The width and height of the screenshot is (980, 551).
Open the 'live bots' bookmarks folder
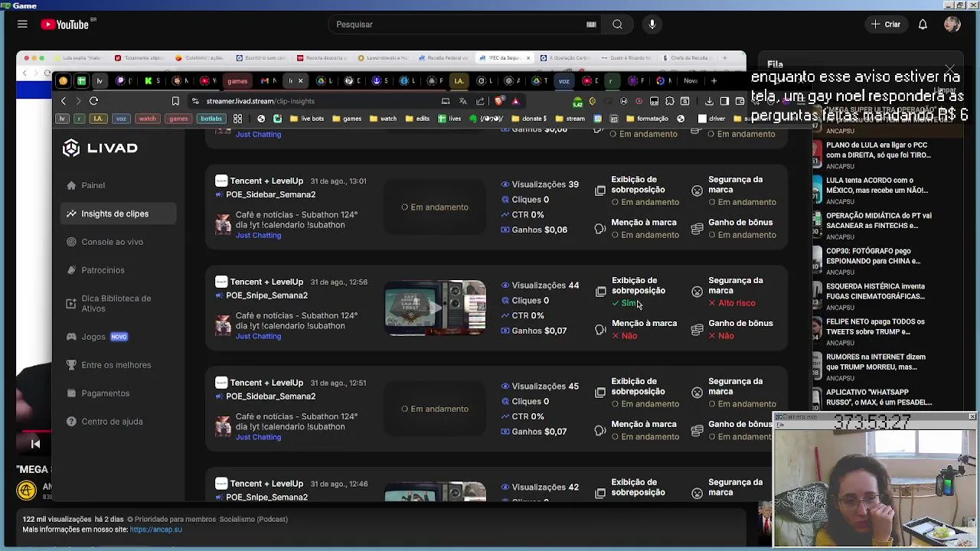click(307, 119)
